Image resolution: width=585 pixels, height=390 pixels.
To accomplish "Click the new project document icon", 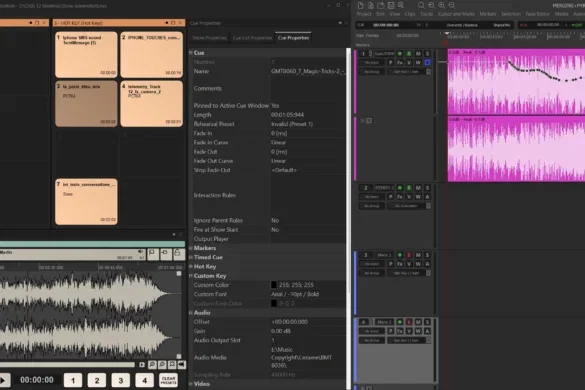I will coord(360,5).
